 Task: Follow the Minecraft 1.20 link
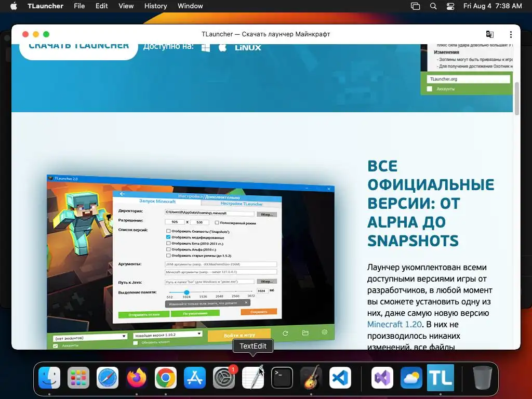(x=394, y=324)
